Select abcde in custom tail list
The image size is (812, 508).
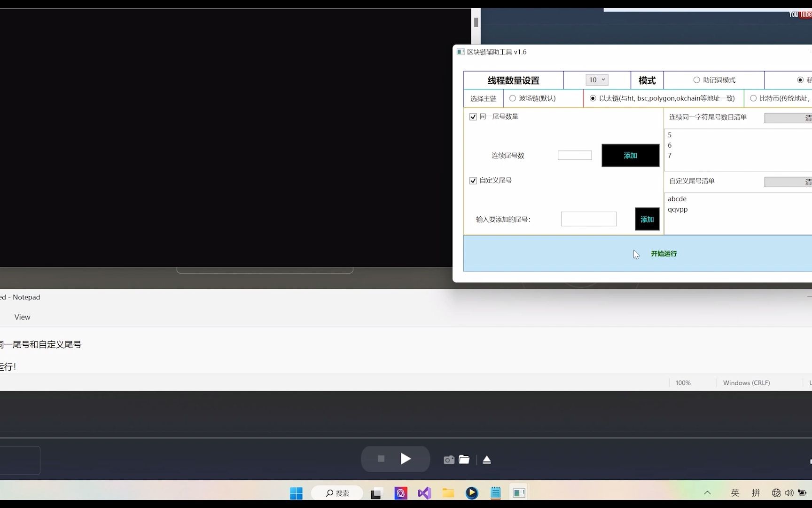[677, 199]
